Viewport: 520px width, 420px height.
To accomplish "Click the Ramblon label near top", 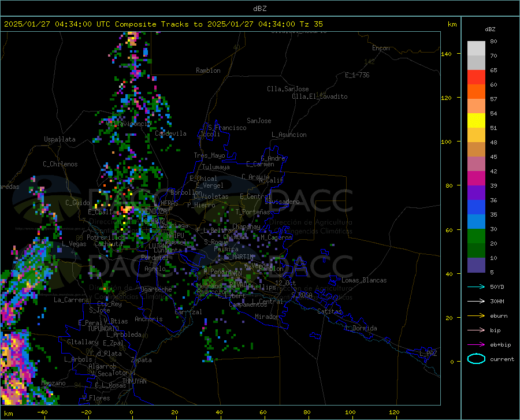I will (208, 70).
